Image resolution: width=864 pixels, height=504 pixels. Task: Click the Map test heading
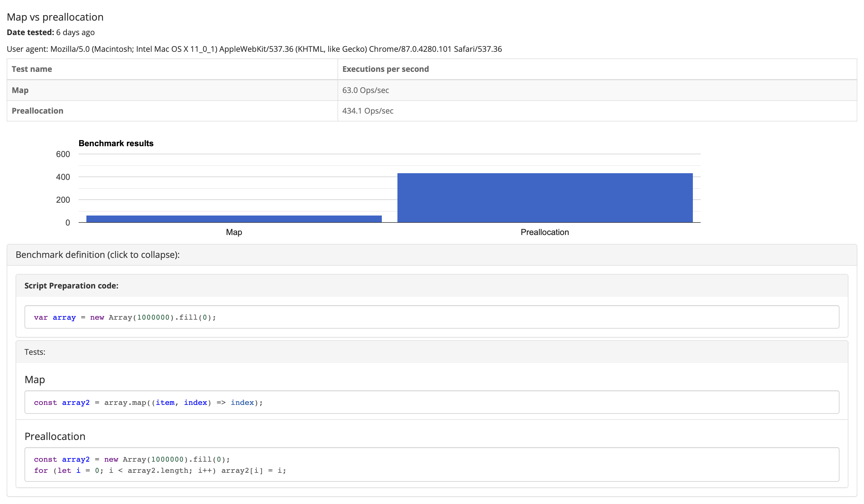pos(35,380)
